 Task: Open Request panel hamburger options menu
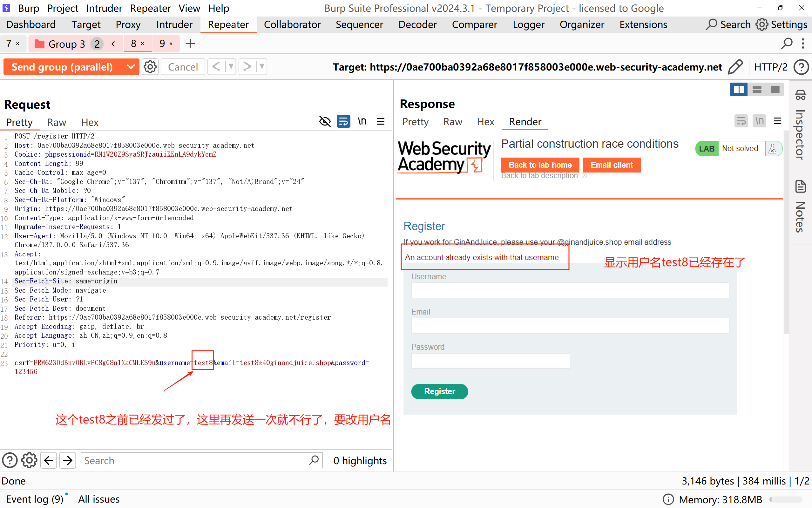(x=380, y=121)
